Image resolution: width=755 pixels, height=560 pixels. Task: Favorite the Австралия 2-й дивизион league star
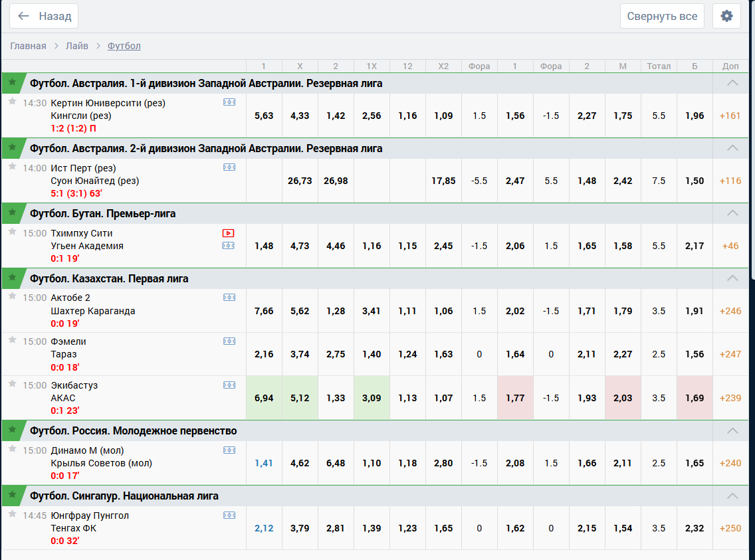pos(13,147)
